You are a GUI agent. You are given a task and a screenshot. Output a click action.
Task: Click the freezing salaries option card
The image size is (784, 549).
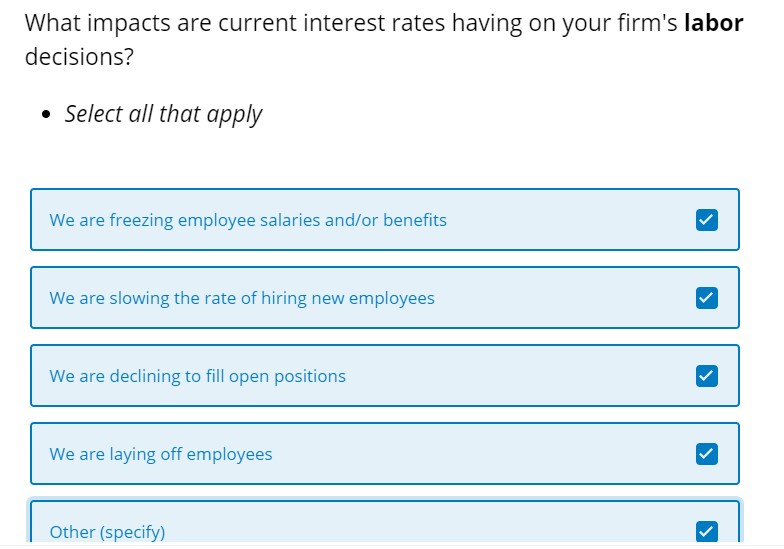tap(384, 220)
